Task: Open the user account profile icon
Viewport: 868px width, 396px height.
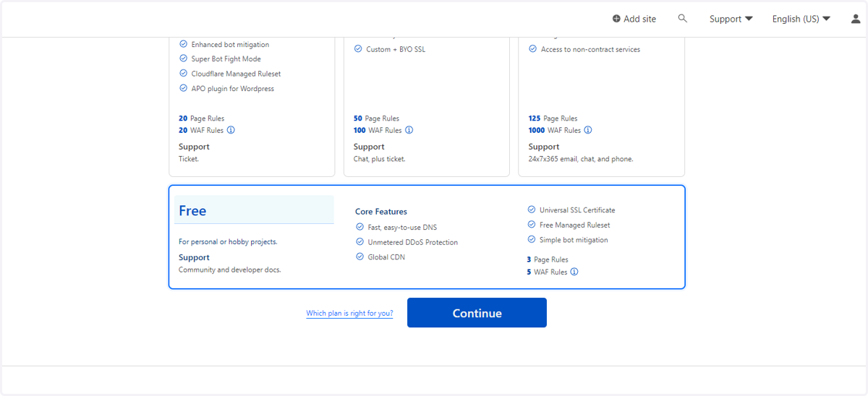Action: point(856,19)
